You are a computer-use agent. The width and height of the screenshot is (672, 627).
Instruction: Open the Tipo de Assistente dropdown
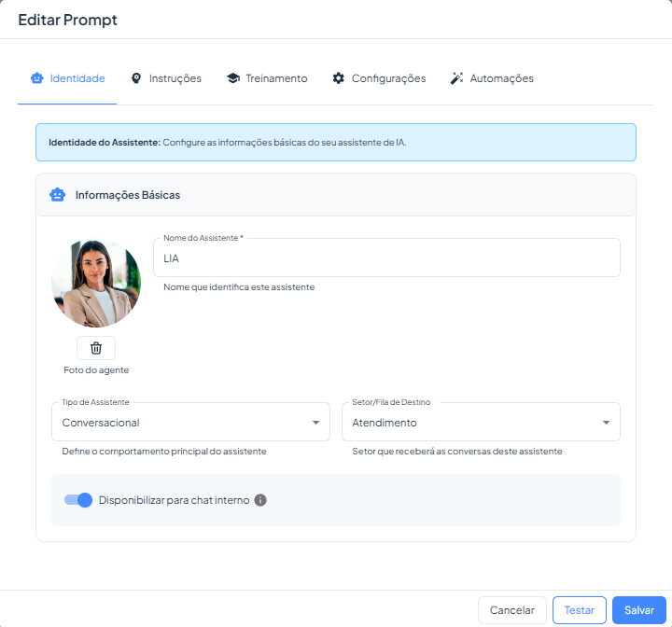tap(190, 422)
